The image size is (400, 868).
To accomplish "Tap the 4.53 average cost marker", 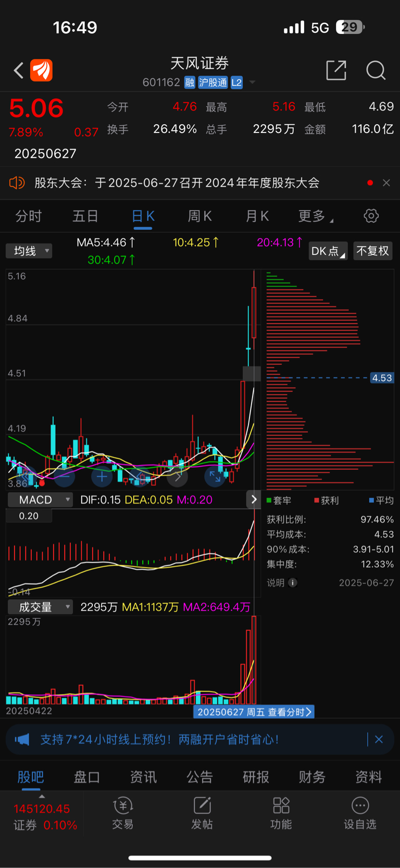I will (382, 378).
